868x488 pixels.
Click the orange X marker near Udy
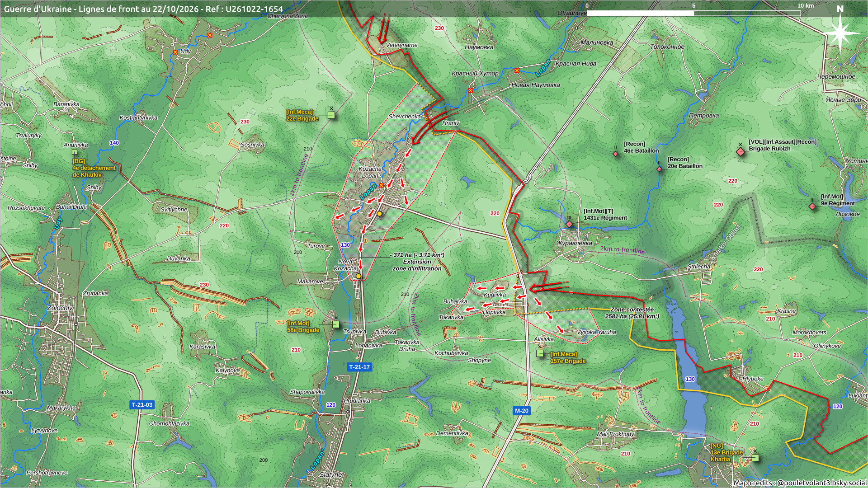coord(175,52)
